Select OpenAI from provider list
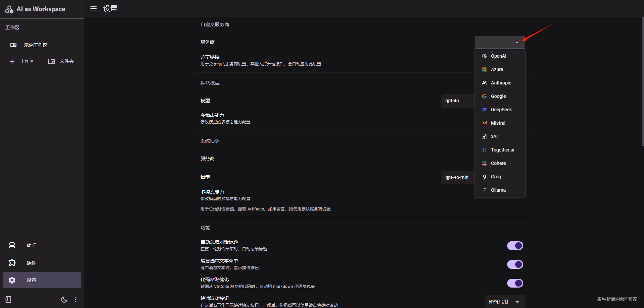This screenshot has width=644, height=308. coord(500,56)
